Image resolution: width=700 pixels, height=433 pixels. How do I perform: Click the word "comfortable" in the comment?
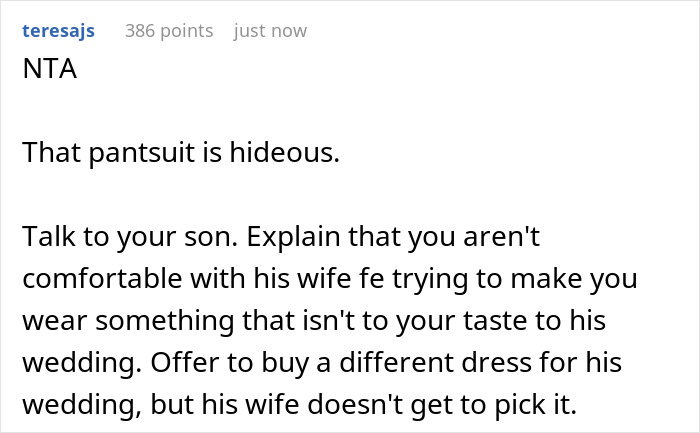(x=102, y=279)
